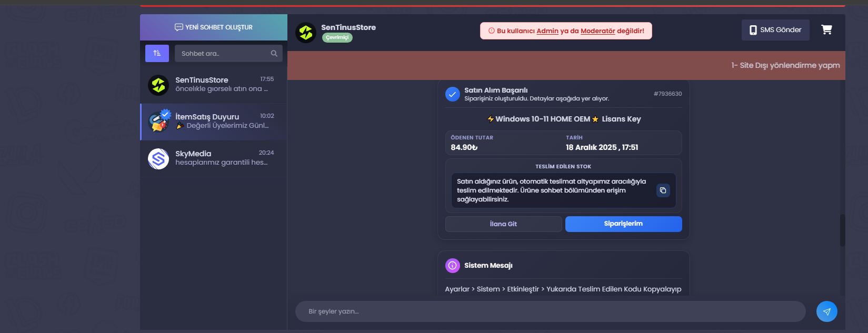Click the Siparişlerim button
Screen dimensions: 868x333
point(624,224)
